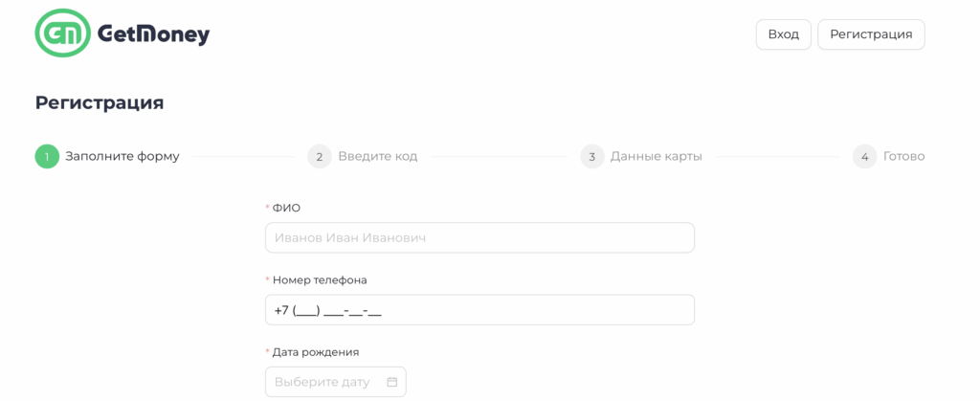Click the Номер телефона label
The width and height of the screenshot is (980, 401).
[x=320, y=280]
